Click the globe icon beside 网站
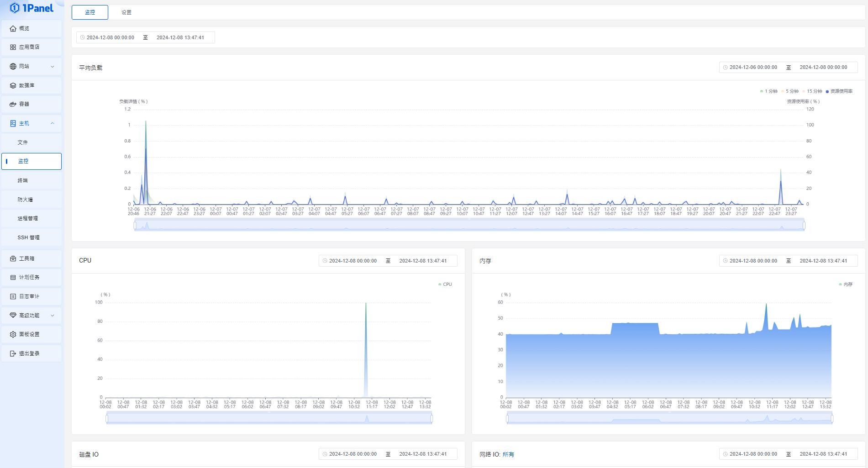 (13, 66)
